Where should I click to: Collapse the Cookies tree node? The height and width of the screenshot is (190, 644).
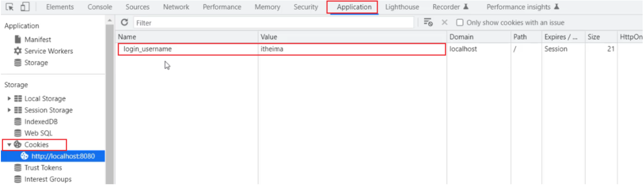[9, 145]
